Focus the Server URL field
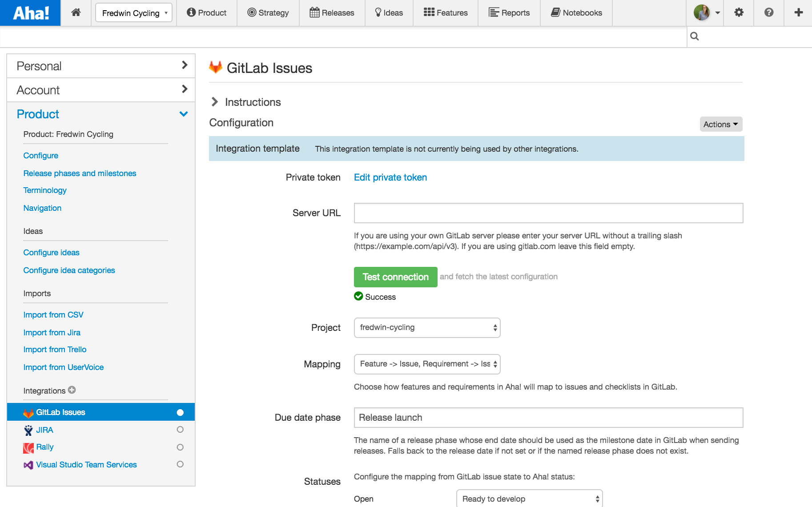 (548, 213)
